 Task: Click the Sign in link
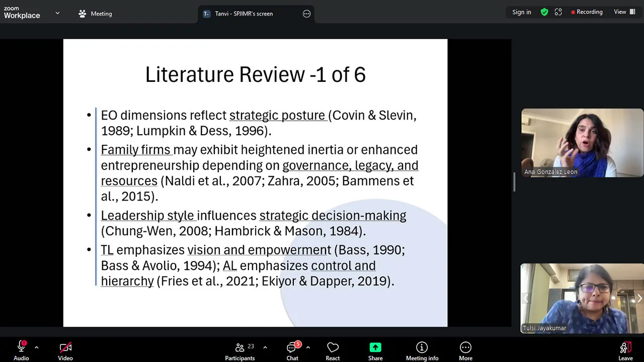tap(521, 12)
